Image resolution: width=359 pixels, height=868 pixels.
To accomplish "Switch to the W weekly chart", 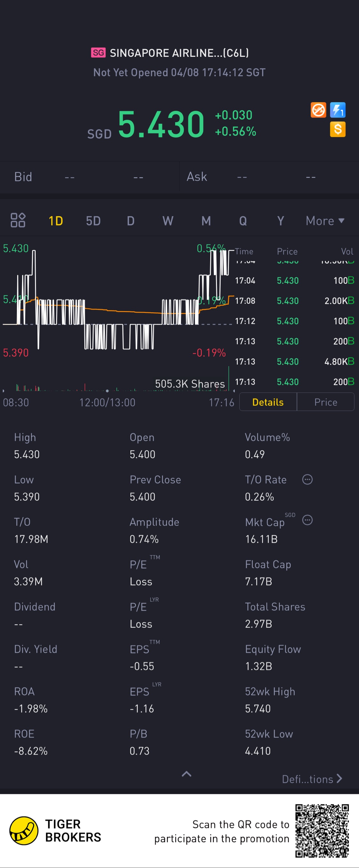I will point(168,221).
